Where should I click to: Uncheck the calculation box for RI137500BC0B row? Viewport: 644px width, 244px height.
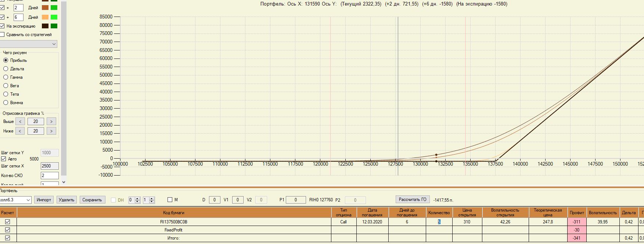(x=7, y=222)
